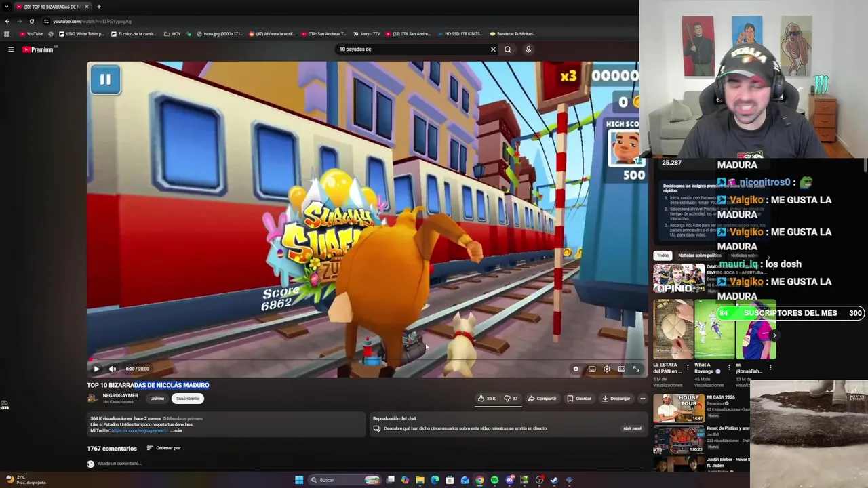Click the Unirme membership button
Image resolution: width=868 pixels, height=488 pixels.
click(157, 399)
